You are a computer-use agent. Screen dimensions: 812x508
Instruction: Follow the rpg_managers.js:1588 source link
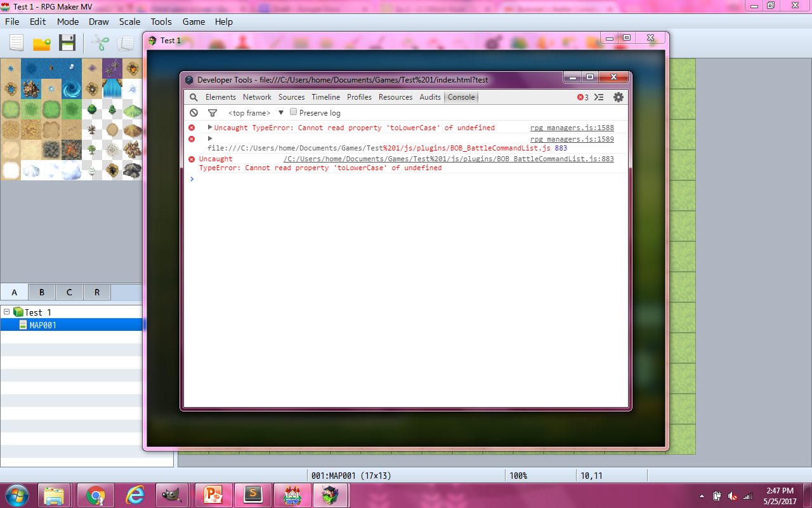click(572, 128)
